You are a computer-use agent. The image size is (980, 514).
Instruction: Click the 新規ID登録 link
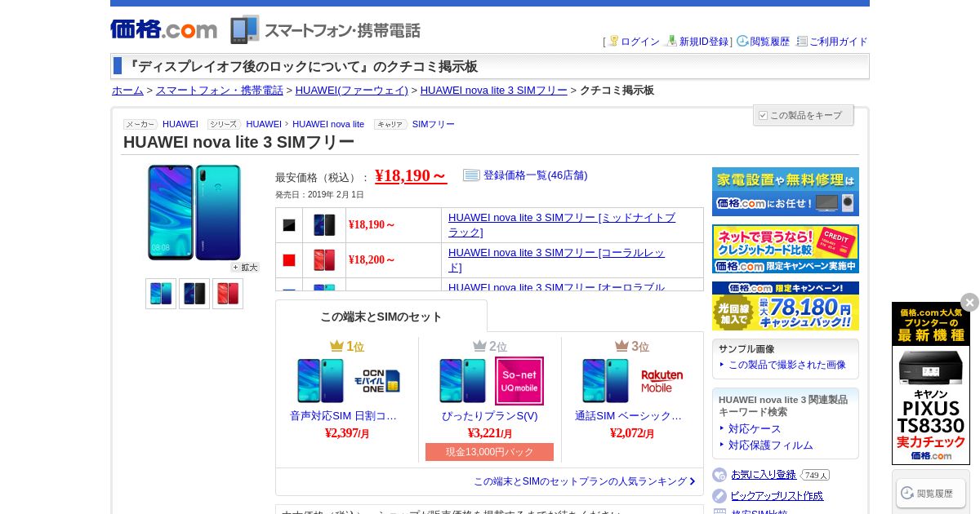[x=704, y=42]
